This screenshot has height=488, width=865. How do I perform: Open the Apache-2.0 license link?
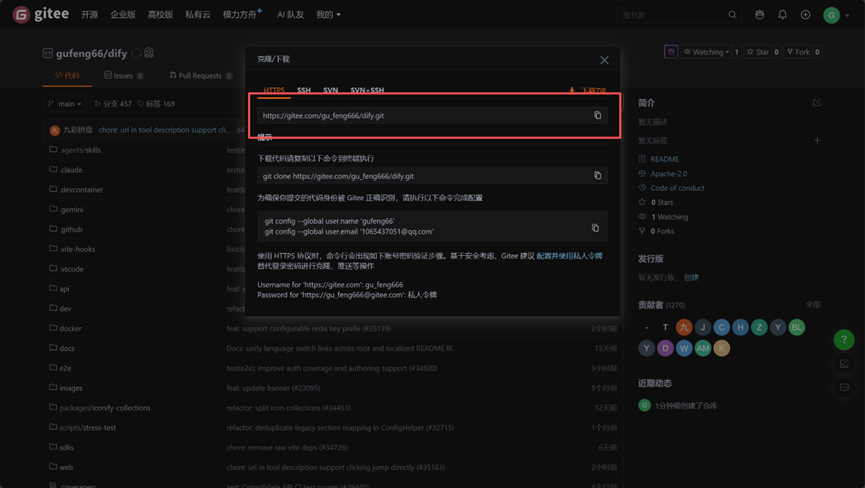point(669,174)
